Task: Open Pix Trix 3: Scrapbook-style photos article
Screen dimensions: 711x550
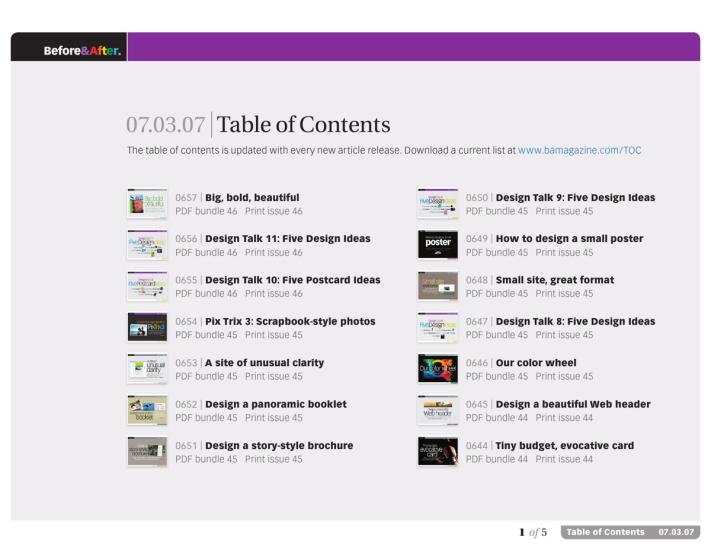Action: click(x=290, y=322)
